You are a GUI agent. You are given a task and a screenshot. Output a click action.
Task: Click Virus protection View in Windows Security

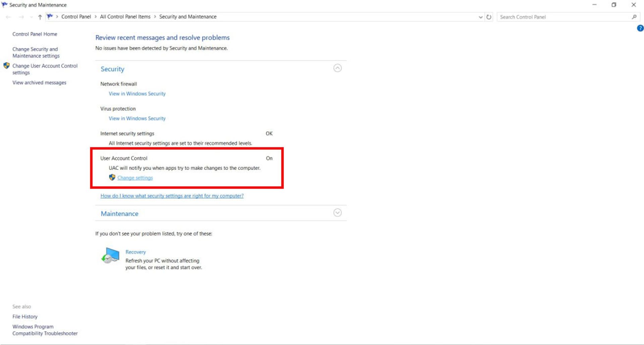(x=137, y=119)
